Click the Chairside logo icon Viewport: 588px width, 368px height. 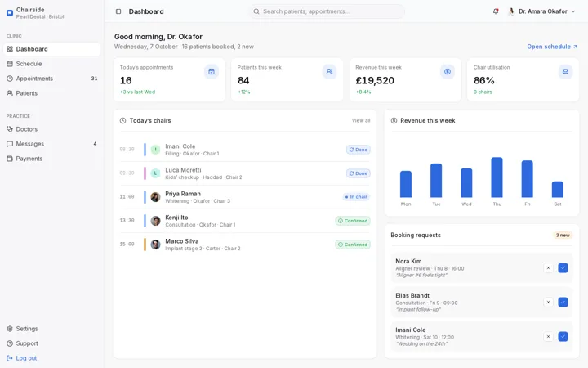(10, 13)
